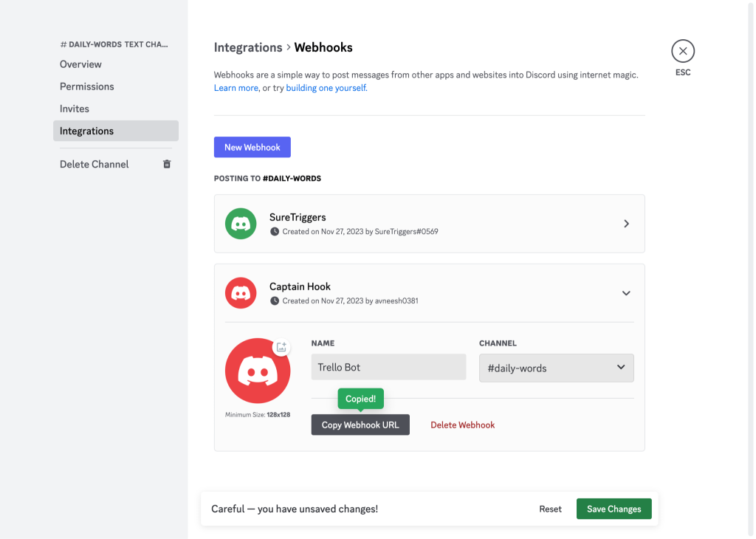Open the #daily-words channel dropdown

point(556,367)
